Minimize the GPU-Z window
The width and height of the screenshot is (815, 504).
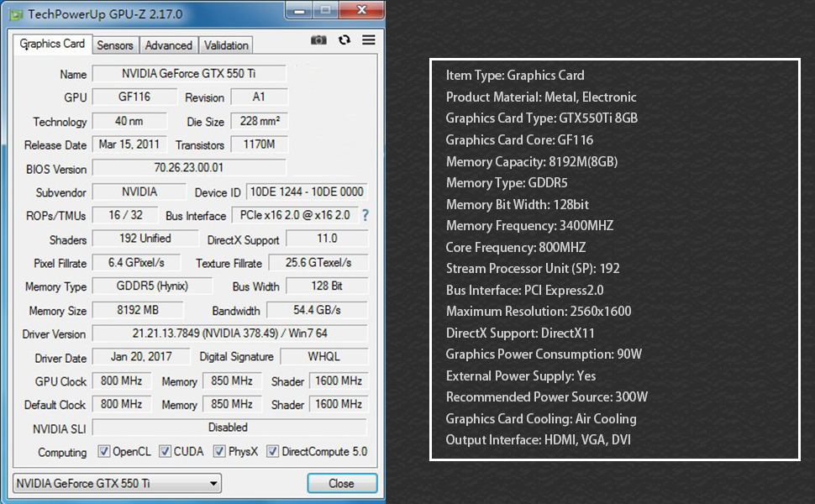(x=299, y=10)
